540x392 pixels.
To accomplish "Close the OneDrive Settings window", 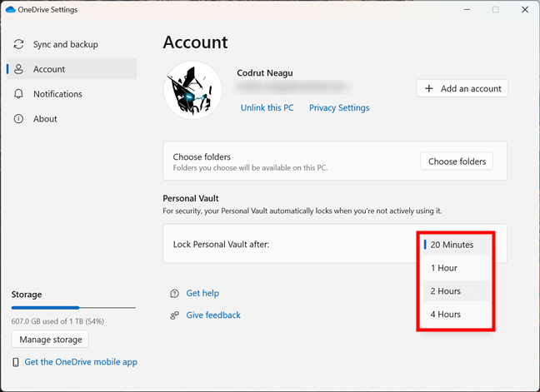I will 525,10.
